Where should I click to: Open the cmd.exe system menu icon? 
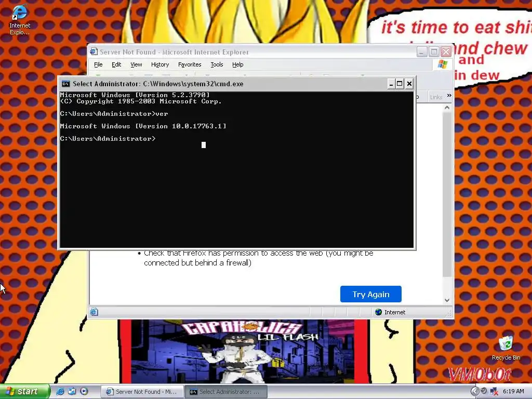[66, 84]
